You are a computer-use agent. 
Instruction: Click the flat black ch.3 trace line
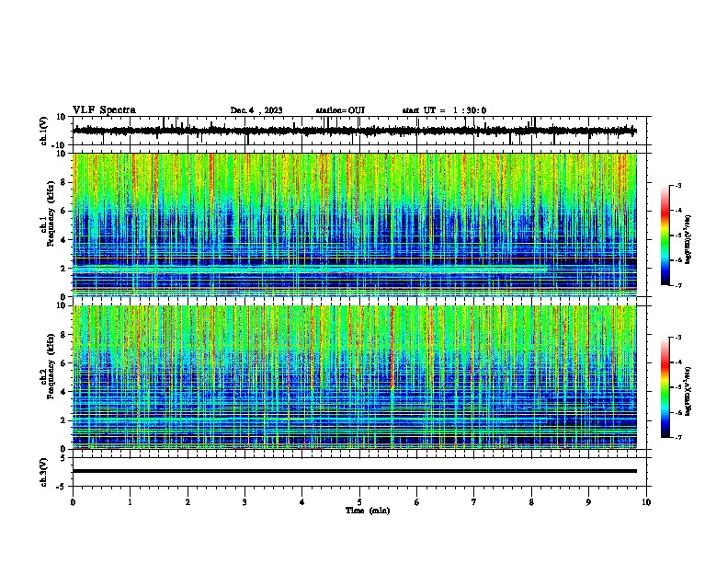point(354,471)
